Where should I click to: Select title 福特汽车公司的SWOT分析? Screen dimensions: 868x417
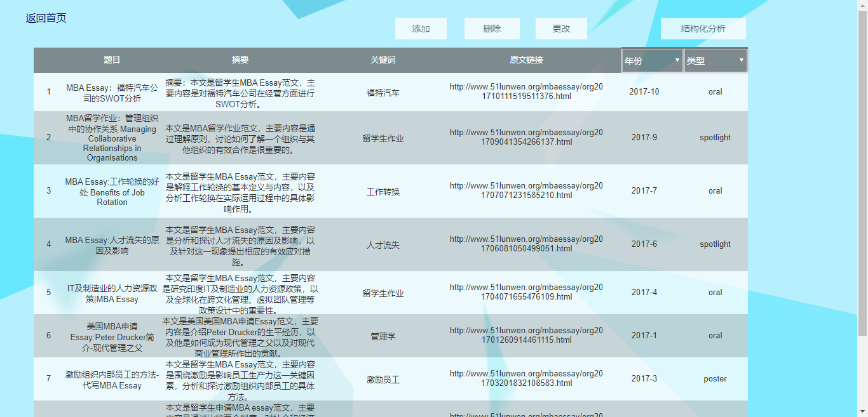pyautogui.click(x=112, y=93)
